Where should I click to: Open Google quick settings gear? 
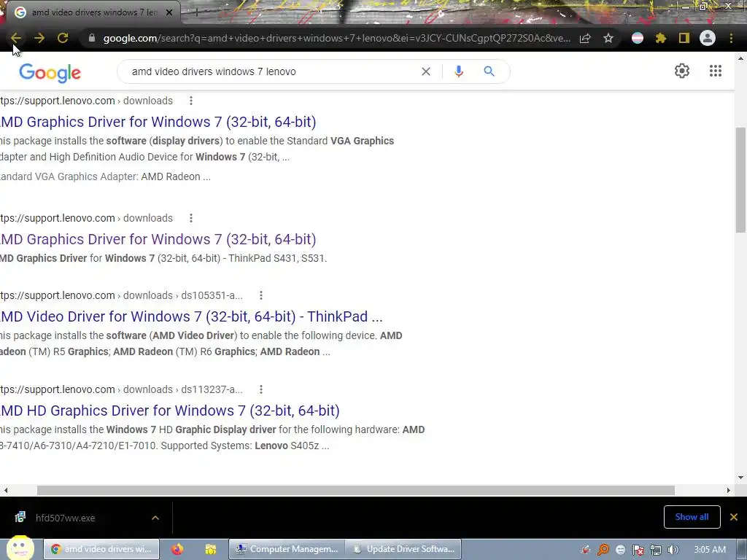pos(682,71)
